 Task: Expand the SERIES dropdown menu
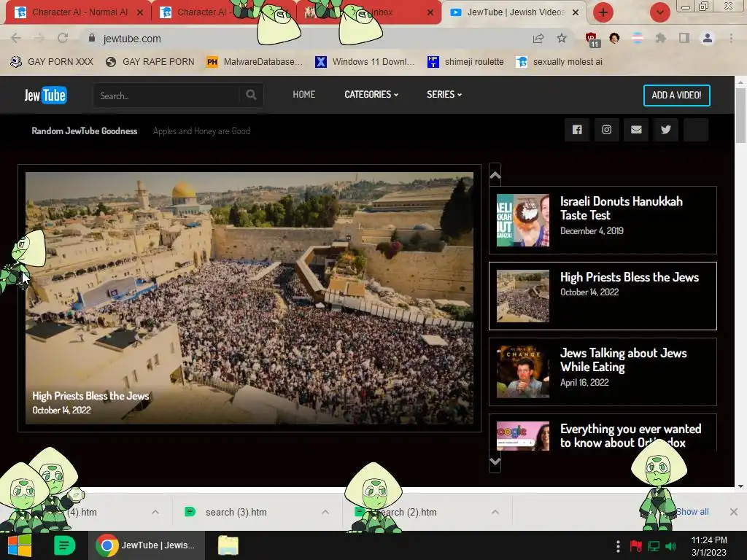444,94
